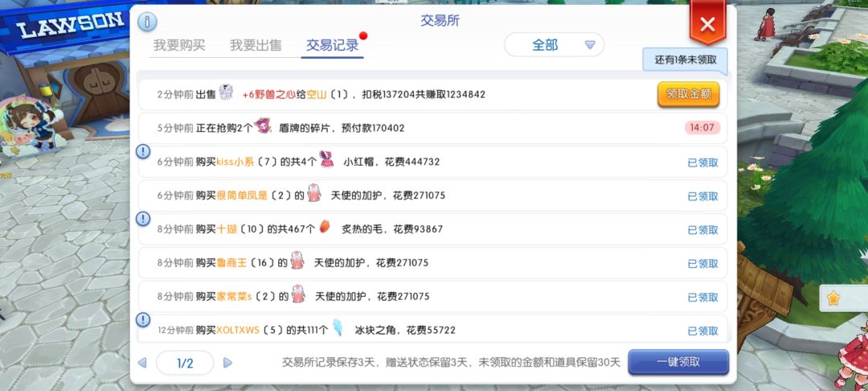Open the 全部 filter dropdown
Image resolution: width=868 pixels, height=391 pixels.
554,45
